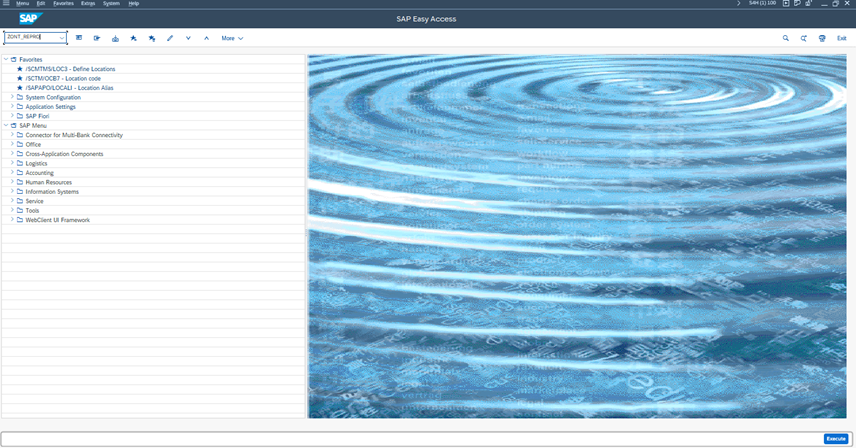Click into the transaction code input field
Image resolution: width=856 pixels, height=448 pixels.
(x=30, y=38)
